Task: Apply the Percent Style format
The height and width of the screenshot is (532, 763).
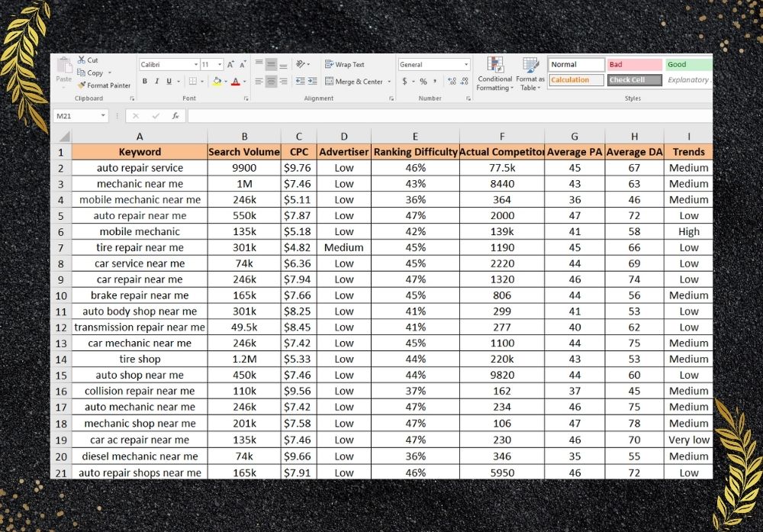Action: pos(423,82)
